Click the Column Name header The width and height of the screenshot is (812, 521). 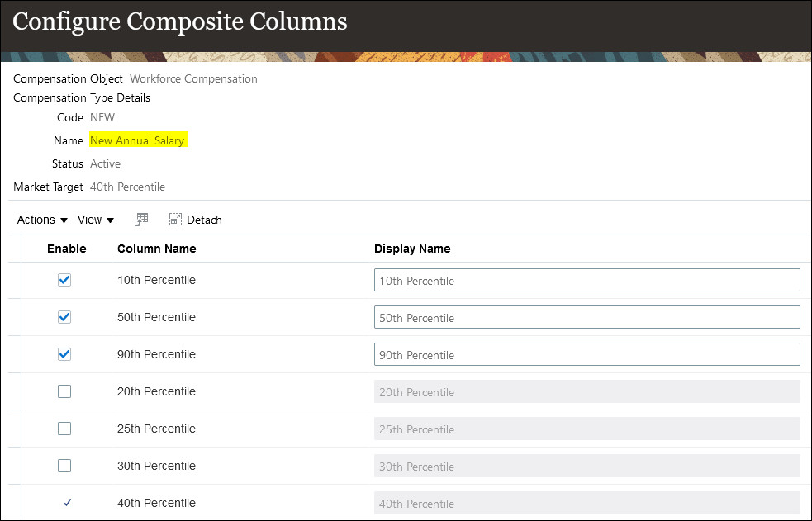coord(157,249)
